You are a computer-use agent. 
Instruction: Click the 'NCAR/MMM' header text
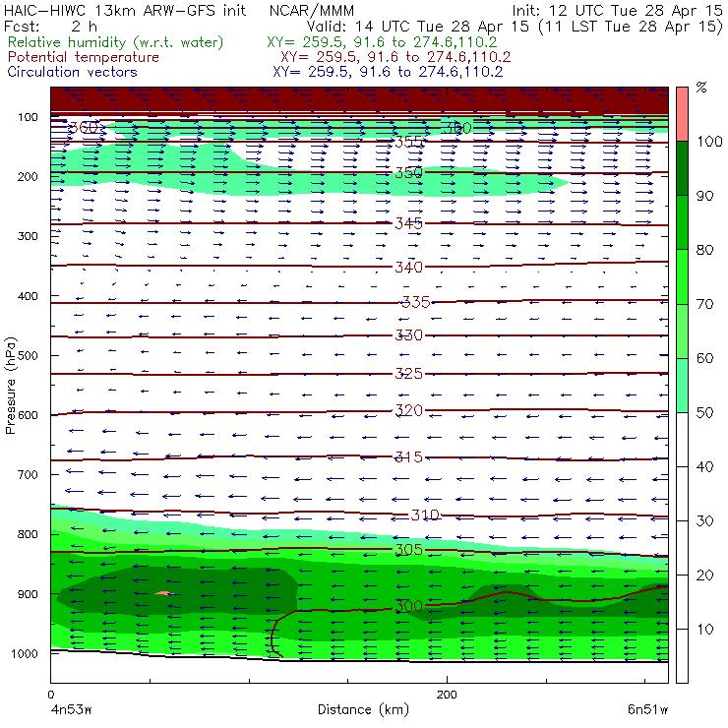tap(312, 10)
